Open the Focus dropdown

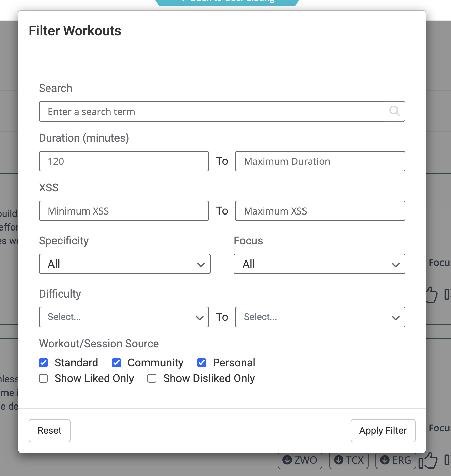pos(319,264)
